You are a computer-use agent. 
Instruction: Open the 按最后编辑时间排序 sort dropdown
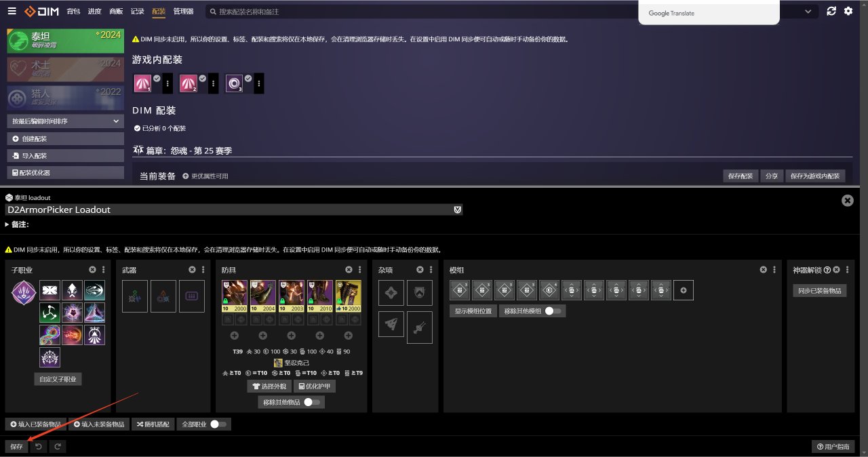pos(66,121)
